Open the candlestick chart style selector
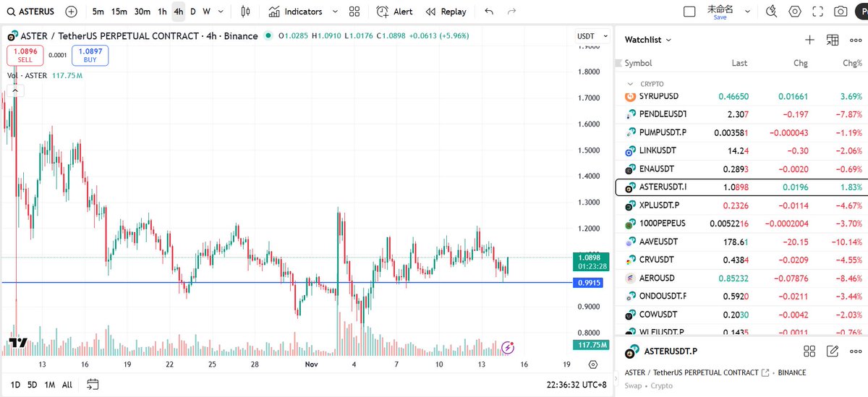 245,12
